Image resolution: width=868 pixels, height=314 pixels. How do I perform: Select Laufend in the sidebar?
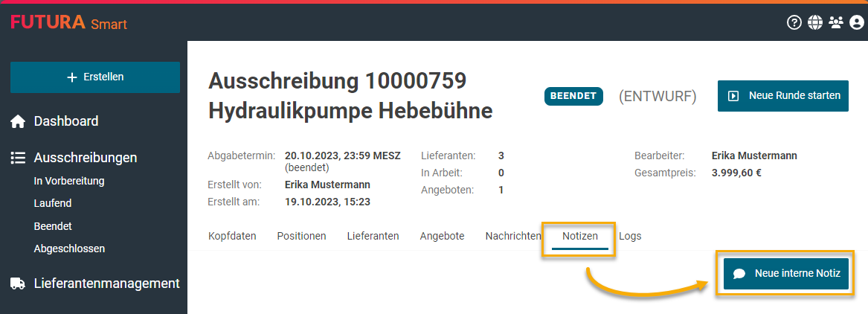pos(52,203)
